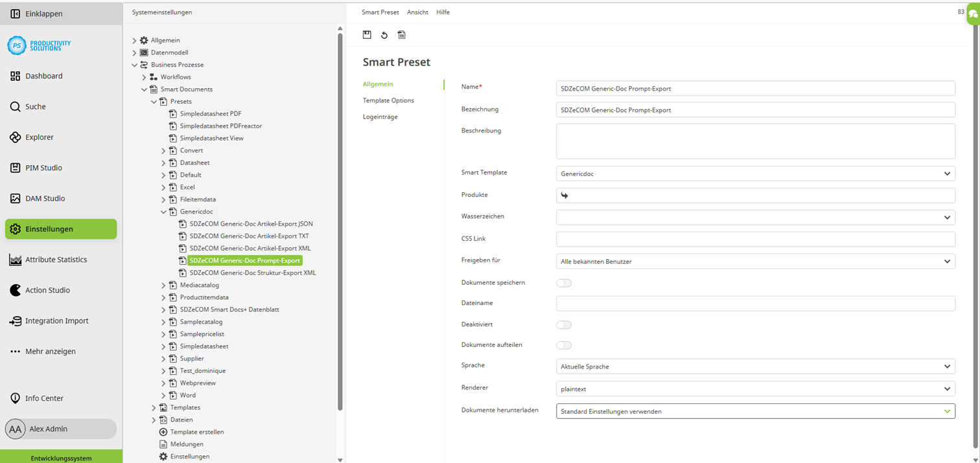
Task: Select Meldungen in the tree
Action: [187, 444]
